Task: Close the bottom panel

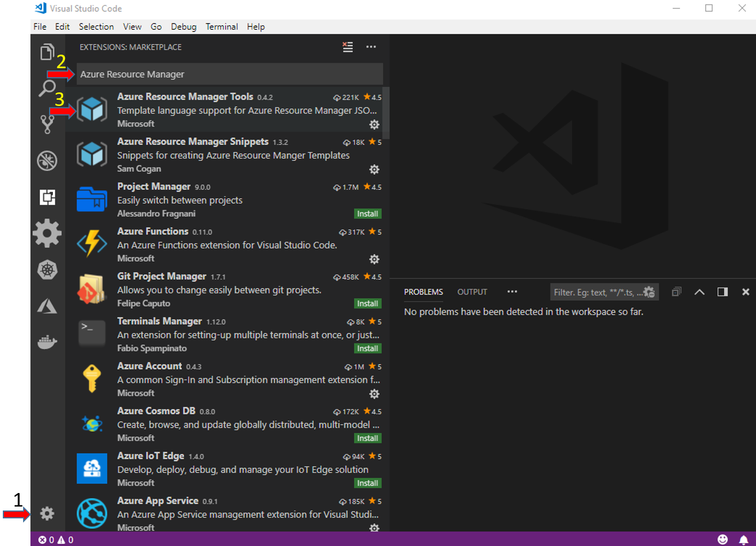Action: [x=746, y=292]
